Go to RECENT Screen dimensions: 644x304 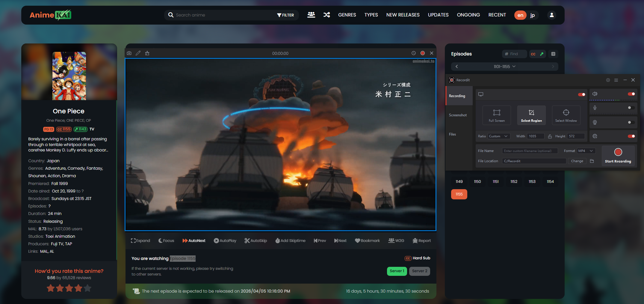tap(497, 15)
